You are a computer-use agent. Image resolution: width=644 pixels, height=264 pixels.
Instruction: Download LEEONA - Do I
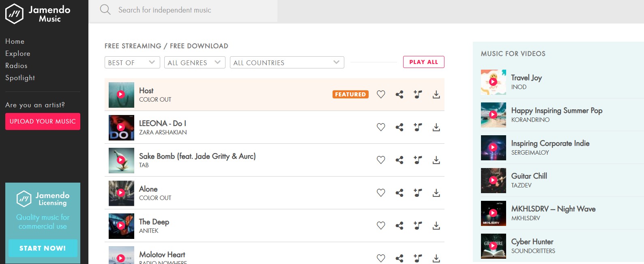point(436,127)
